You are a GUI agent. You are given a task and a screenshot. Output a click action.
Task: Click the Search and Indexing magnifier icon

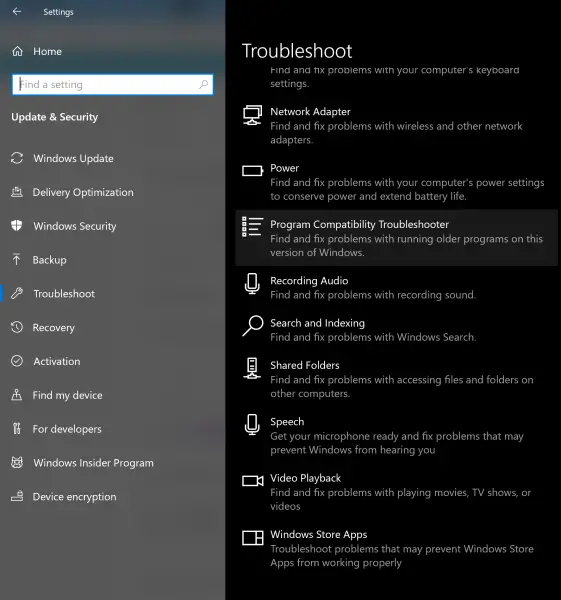pyautogui.click(x=253, y=326)
